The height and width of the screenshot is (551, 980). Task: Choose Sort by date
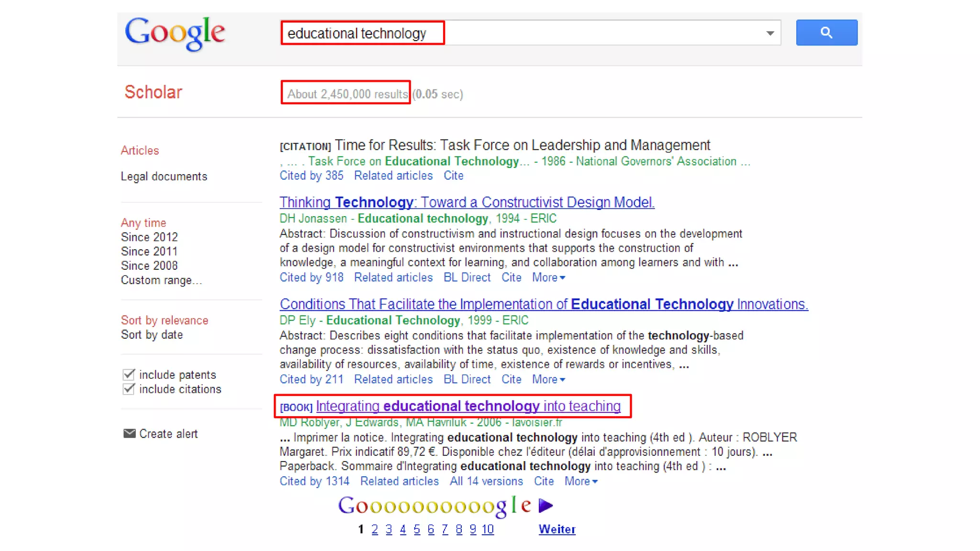(x=152, y=335)
